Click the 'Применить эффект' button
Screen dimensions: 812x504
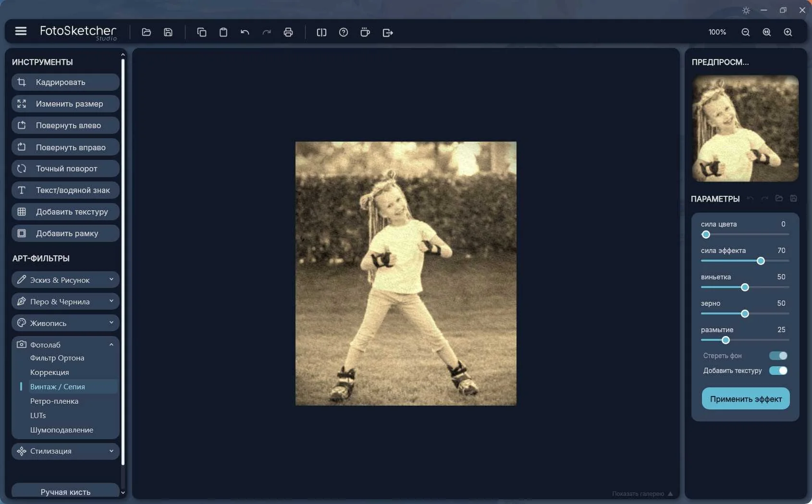pyautogui.click(x=746, y=399)
